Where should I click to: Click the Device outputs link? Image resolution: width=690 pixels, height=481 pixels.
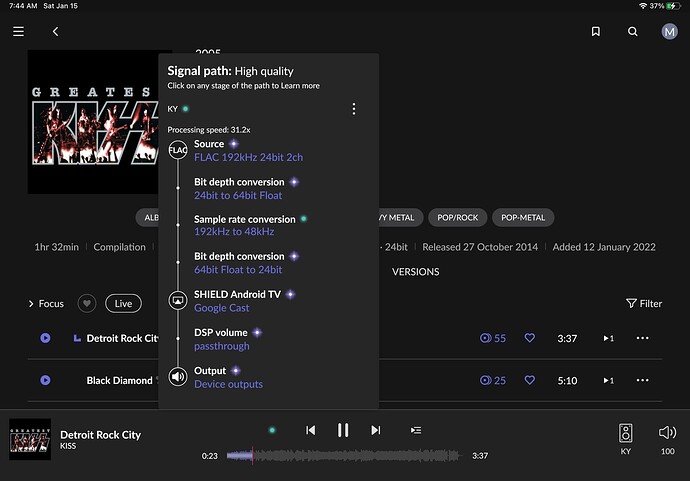(x=228, y=384)
